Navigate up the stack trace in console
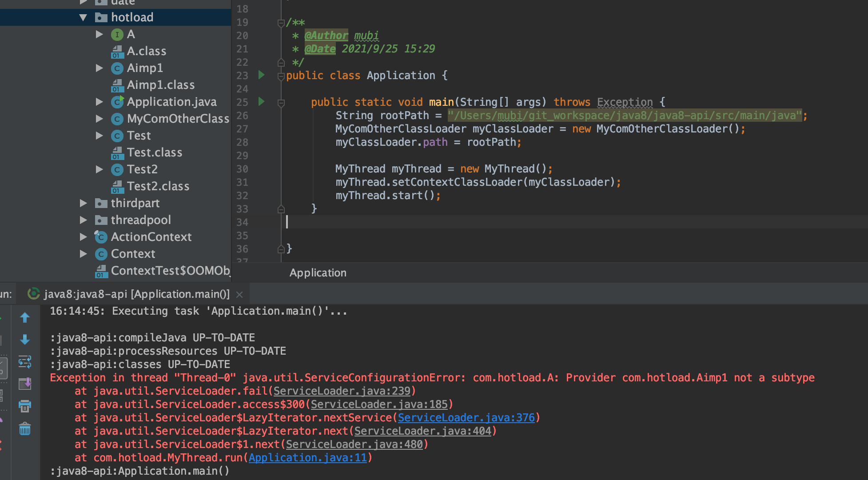 coord(25,317)
